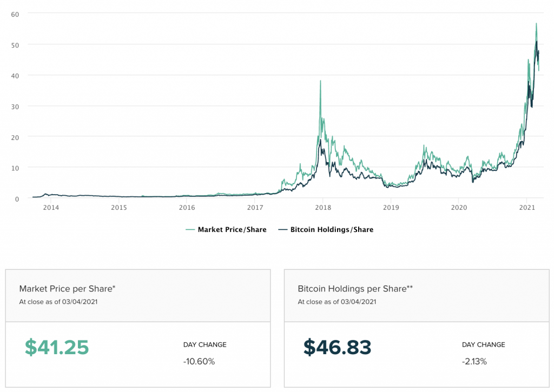Select the 2019 label on the x-axis
This screenshot has height=392, width=554.
coord(391,208)
